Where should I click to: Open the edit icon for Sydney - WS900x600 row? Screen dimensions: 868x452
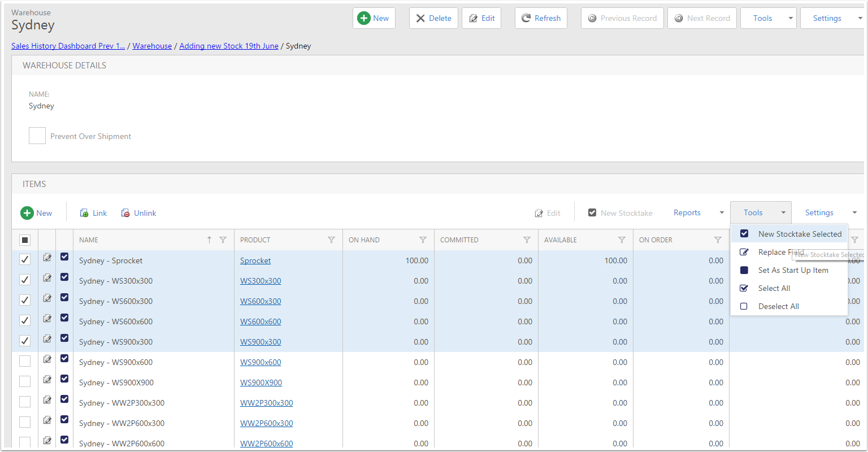click(47, 359)
